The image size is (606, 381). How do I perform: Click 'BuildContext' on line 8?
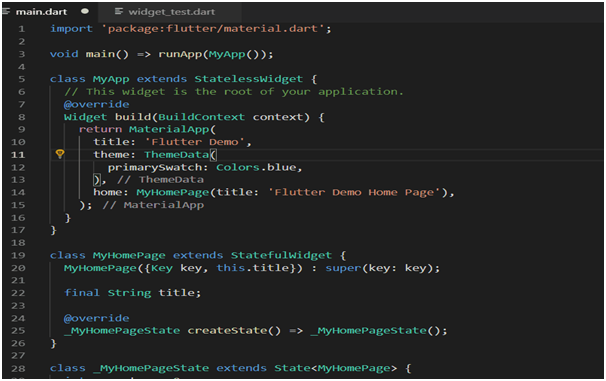click(201, 117)
